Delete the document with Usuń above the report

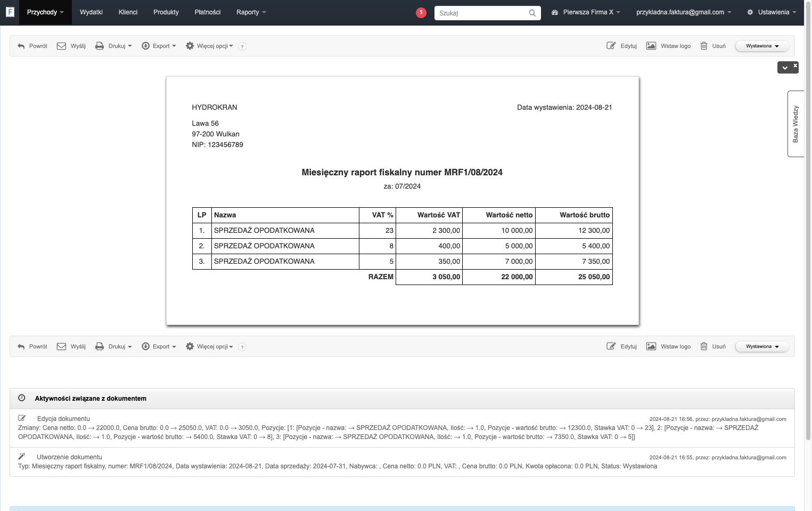[x=713, y=46]
